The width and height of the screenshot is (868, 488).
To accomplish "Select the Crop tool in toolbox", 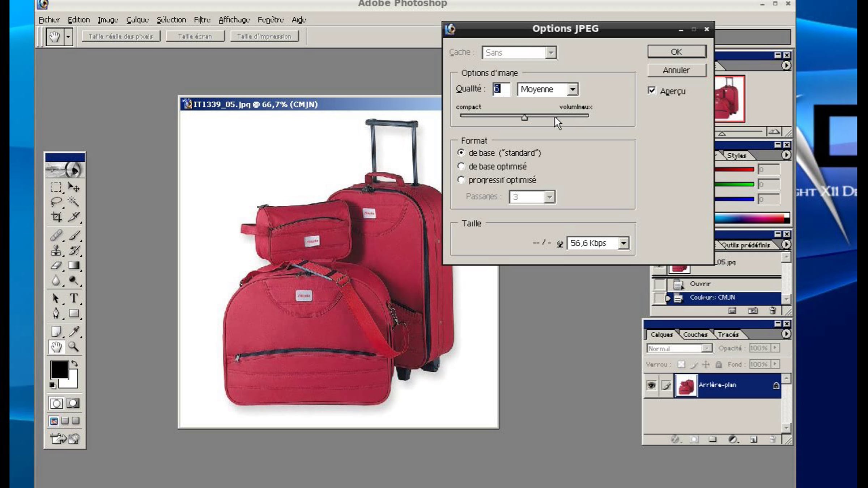I will pos(56,217).
